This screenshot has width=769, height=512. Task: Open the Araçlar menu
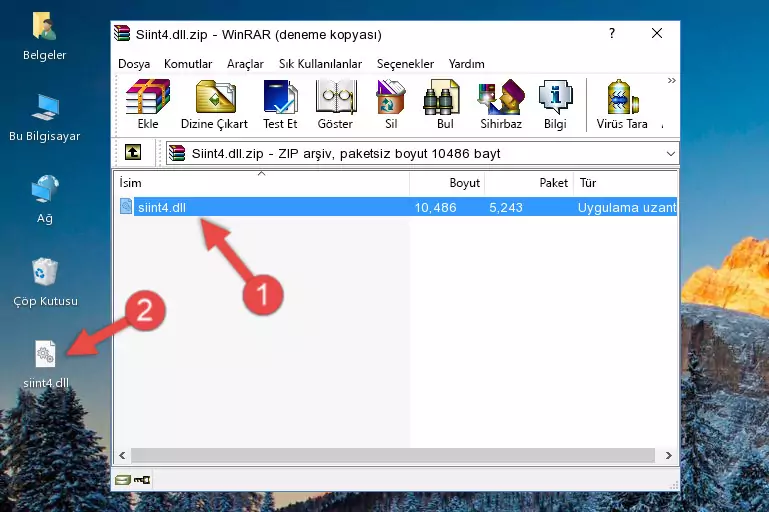coord(245,64)
